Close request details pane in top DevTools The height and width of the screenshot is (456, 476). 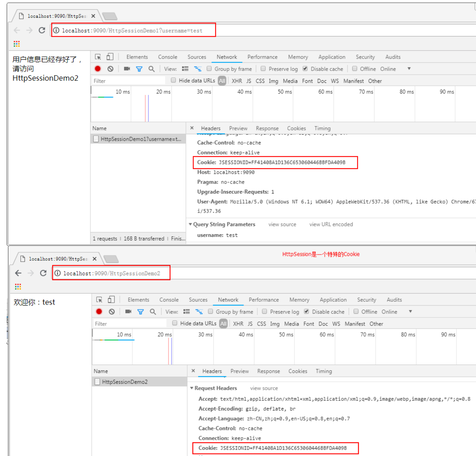point(192,128)
